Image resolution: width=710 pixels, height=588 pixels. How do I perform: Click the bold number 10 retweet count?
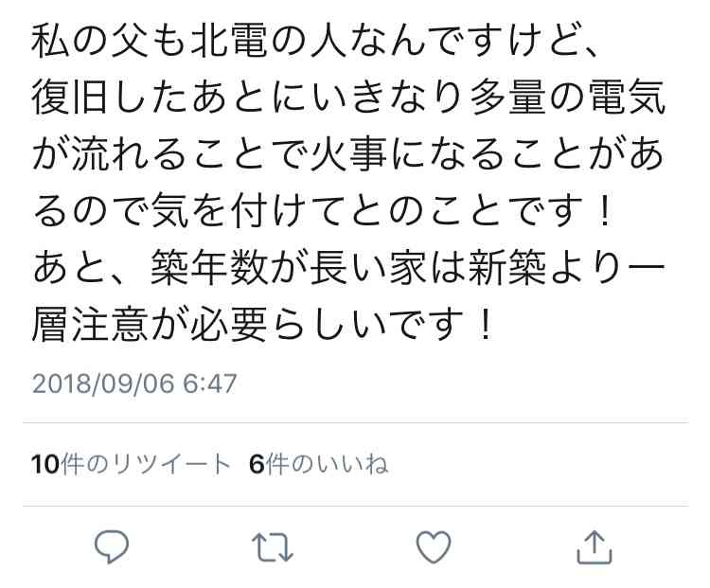[x=45, y=464]
